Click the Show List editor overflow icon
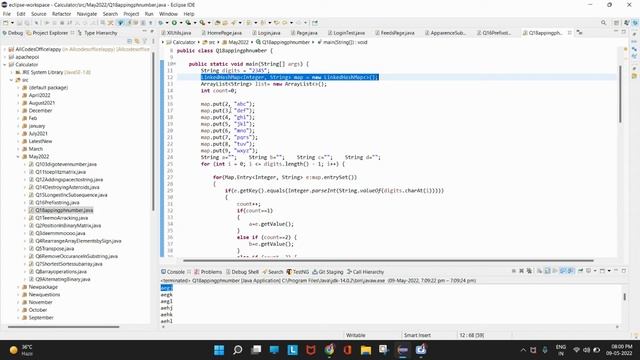Image resolution: width=640 pixels, height=360 pixels. [579, 33]
